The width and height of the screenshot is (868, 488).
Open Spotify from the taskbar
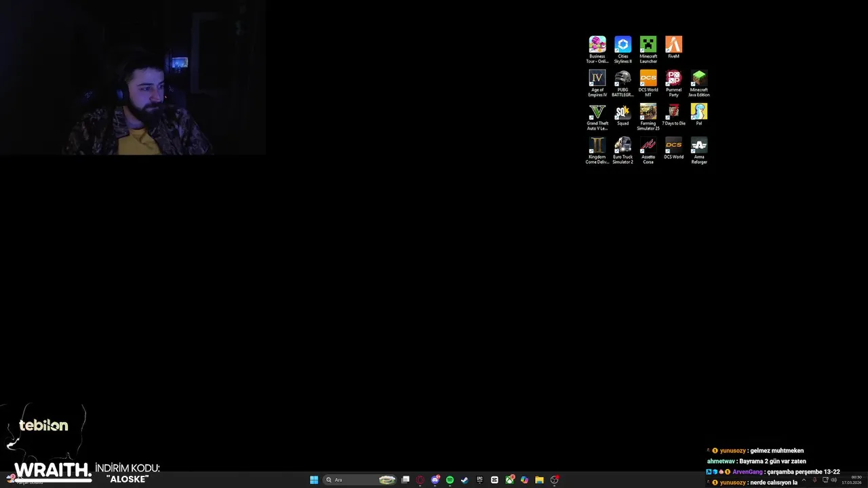pos(450,480)
